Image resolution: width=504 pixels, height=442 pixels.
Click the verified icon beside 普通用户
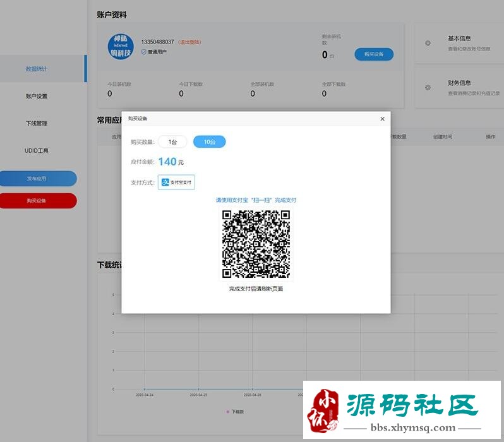point(143,52)
